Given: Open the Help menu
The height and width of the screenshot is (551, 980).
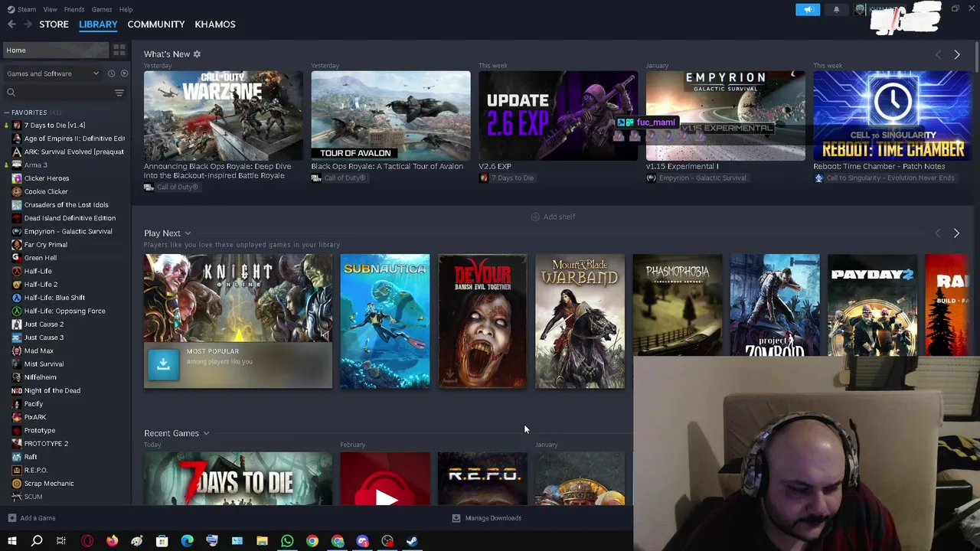Looking at the screenshot, I should click(x=126, y=9).
